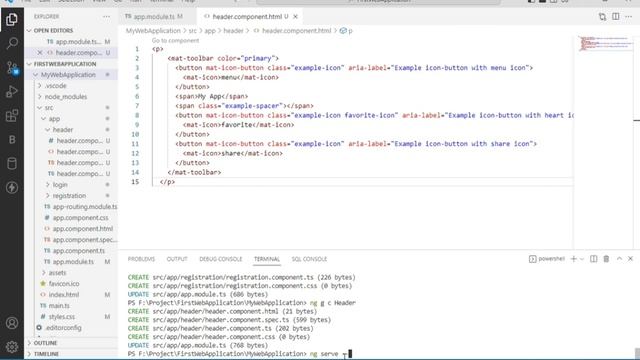
Task: Open app.component.css file
Action: (80, 218)
